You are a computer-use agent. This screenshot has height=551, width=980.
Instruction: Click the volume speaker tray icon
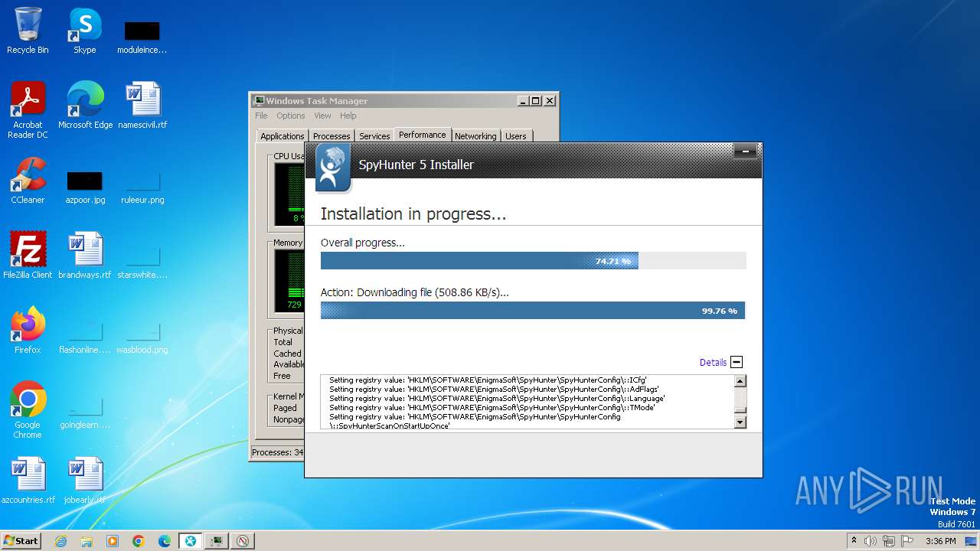[871, 541]
